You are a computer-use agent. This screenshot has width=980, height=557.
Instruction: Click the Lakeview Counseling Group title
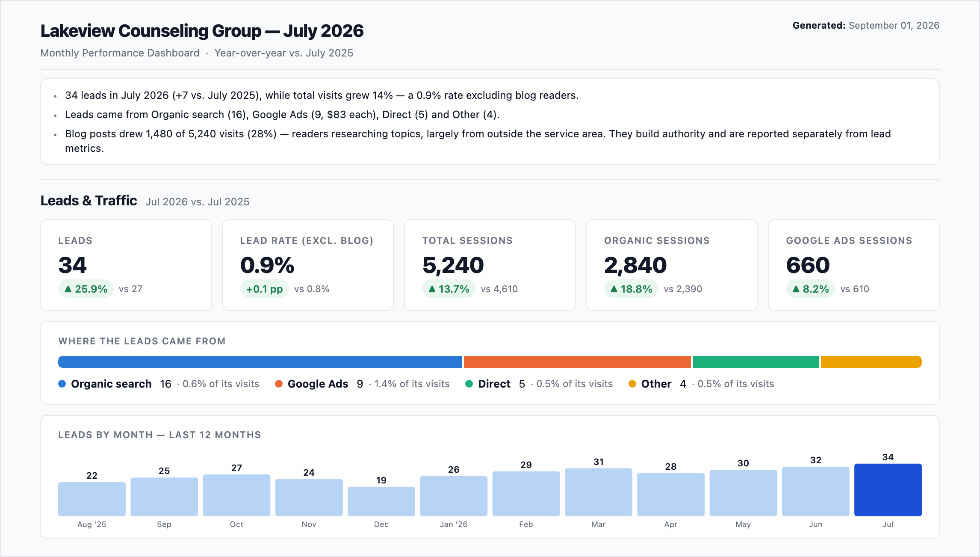pos(202,31)
